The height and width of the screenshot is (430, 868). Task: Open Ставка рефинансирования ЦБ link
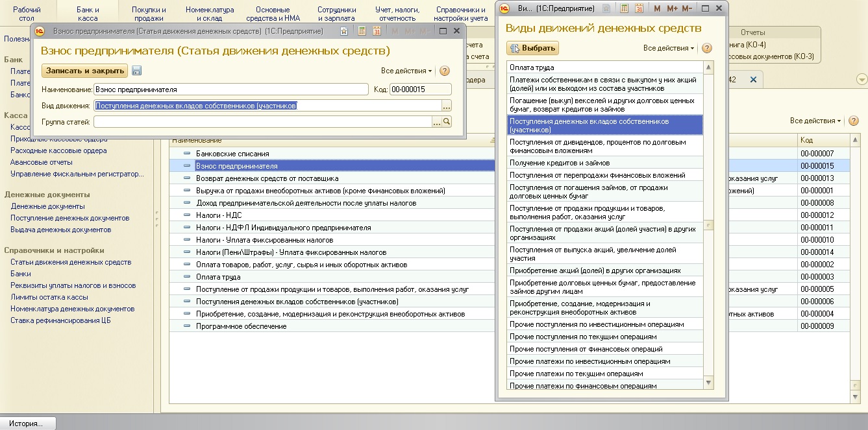pyautogui.click(x=60, y=320)
